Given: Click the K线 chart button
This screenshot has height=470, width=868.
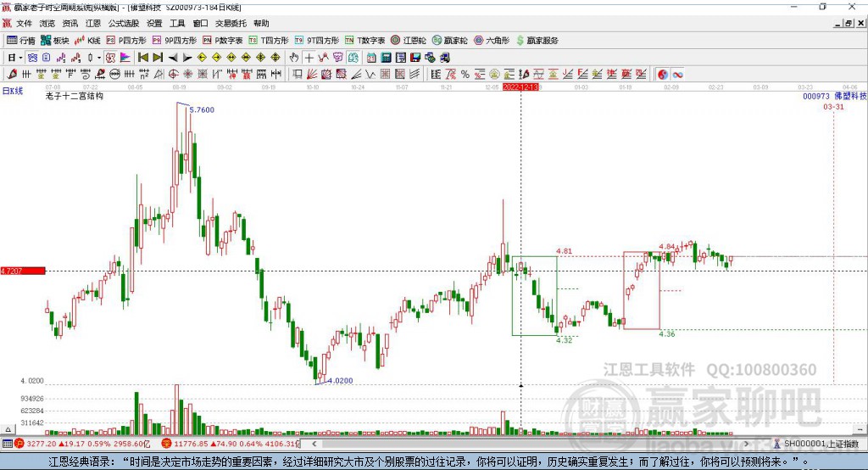Looking at the screenshot, I should tap(87, 41).
